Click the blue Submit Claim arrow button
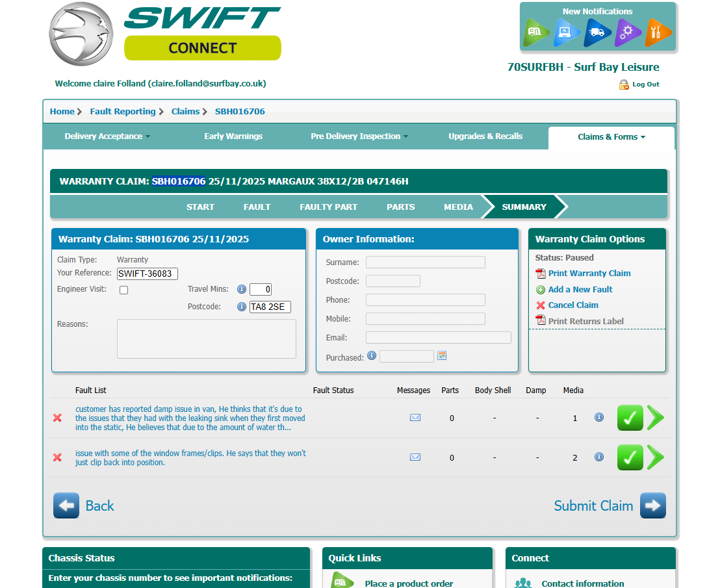Screen dimensions: 720x588 pyautogui.click(x=653, y=505)
